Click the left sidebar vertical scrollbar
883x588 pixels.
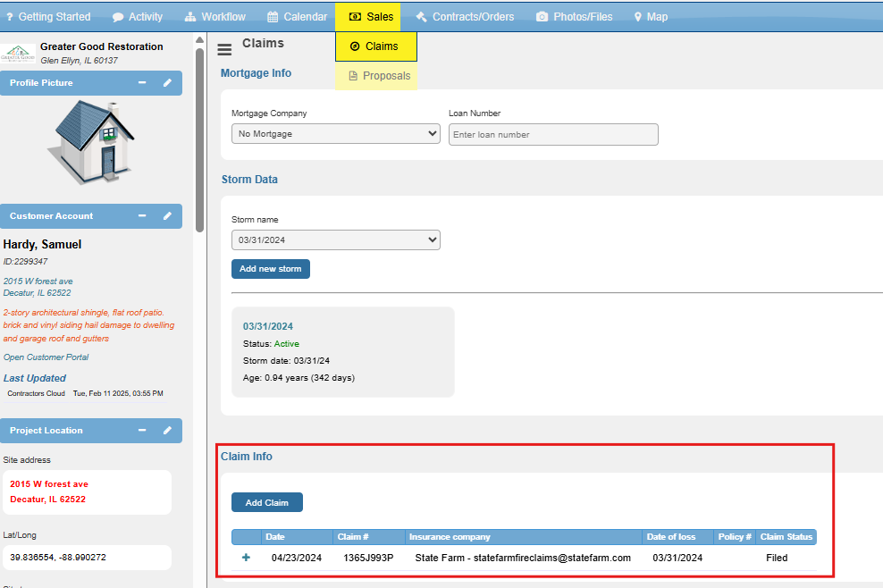click(x=199, y=141)
